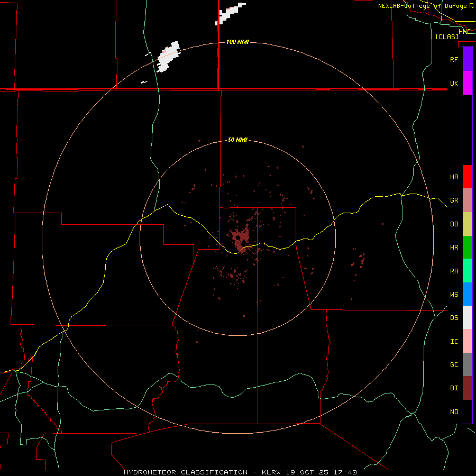Click the HA legend label
476x476 pixels.
click(x=454, y=177)
